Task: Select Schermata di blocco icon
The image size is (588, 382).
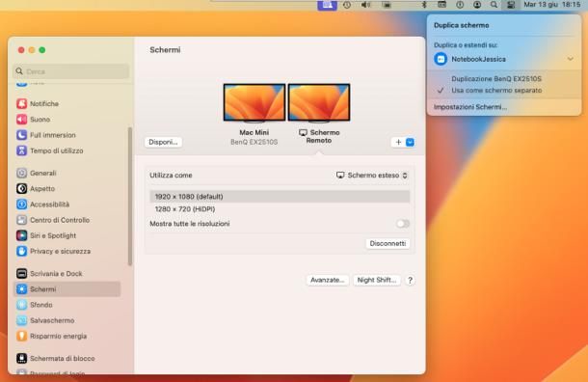Action: [x=22, y=358]
